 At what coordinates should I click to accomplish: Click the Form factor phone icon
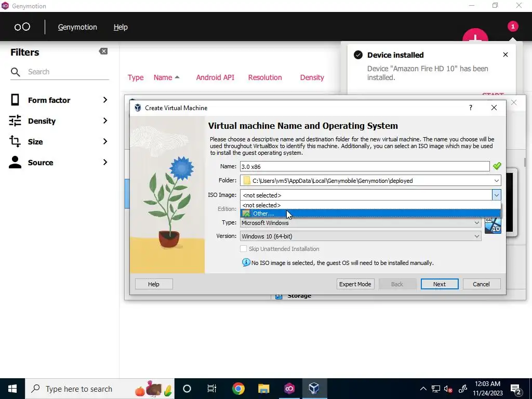[x=15, y=100]
